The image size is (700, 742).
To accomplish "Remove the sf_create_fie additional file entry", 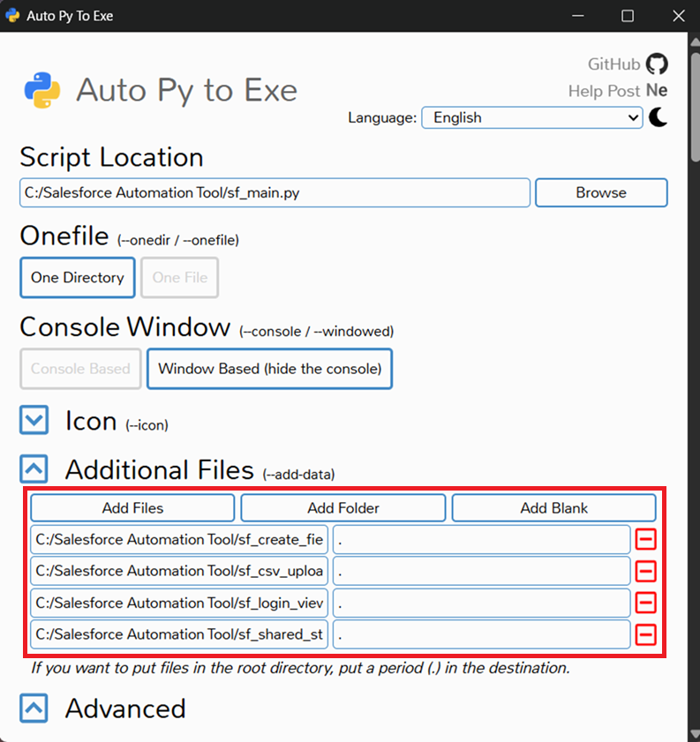I will (x=645, y=540).
